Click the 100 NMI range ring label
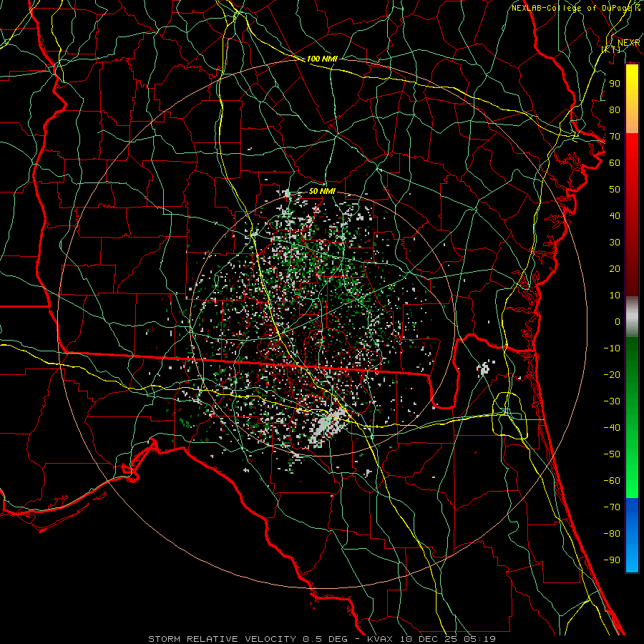Screen dimensions: 644x644 [322, 59]
